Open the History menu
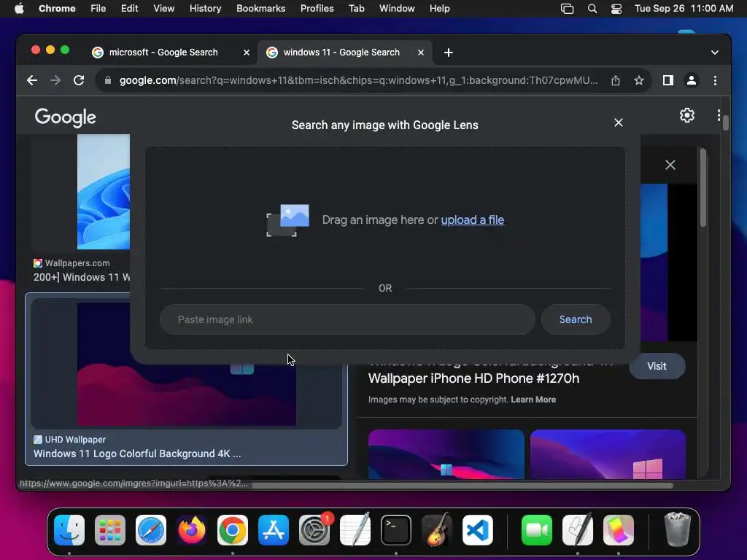Image resolution: width=747 pixels, height=560 pixels. pyautogui.click(x=205, y=9)
